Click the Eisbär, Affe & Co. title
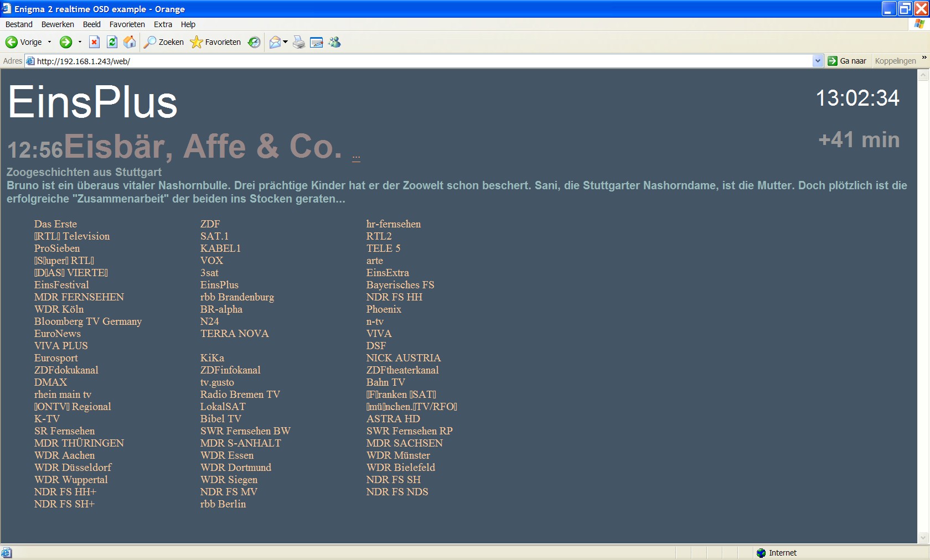 (x=204, y=147)
